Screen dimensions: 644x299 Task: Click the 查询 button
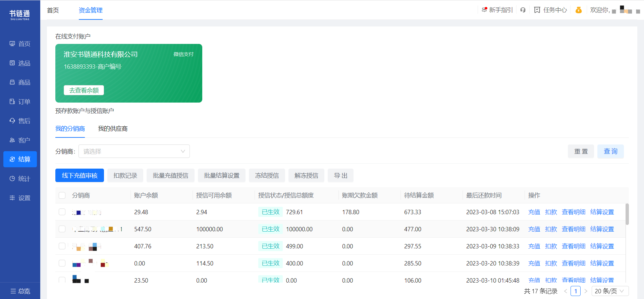point(610,152)
